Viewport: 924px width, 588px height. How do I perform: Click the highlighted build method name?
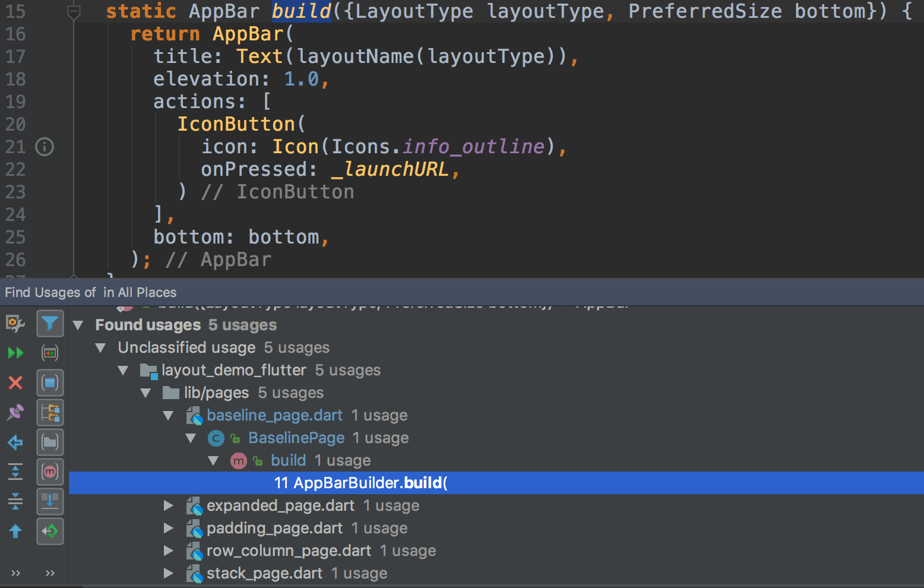coord(301,11)
